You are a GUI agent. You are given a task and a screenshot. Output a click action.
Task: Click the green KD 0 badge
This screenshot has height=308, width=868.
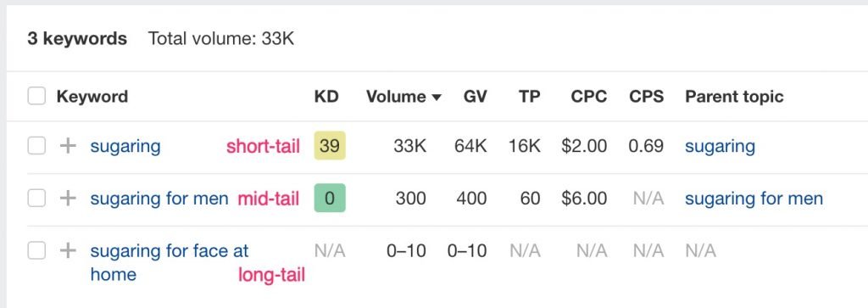(x=330, y=198)
